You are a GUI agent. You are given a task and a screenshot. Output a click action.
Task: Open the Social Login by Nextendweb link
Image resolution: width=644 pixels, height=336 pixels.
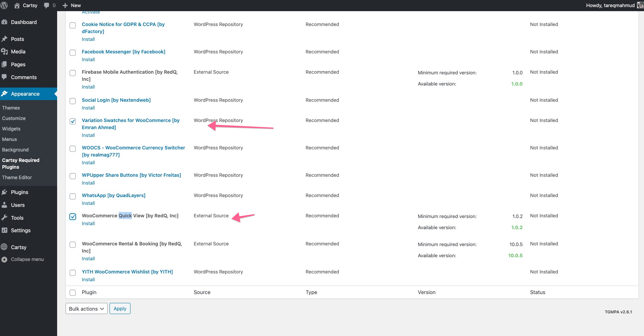click(x=116, y=100)
